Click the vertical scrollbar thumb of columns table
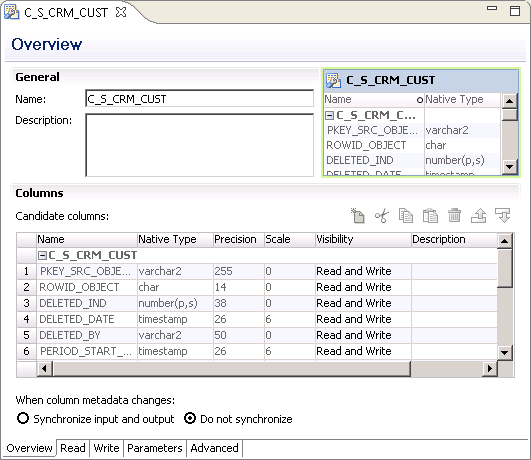The width and height of the screenshot is (531, 460). point(504,268)
